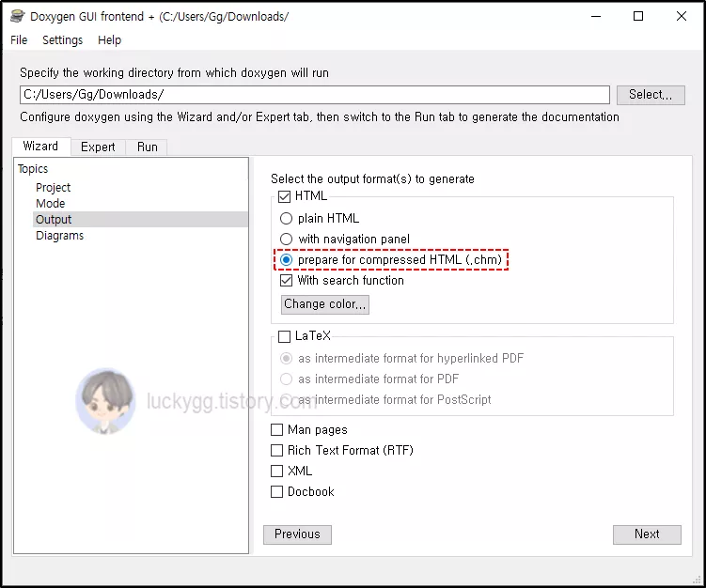Choose the plain HTML radio option
This screenshot has width=706, height=588.
pyautogui.click(x=286, y=219)
